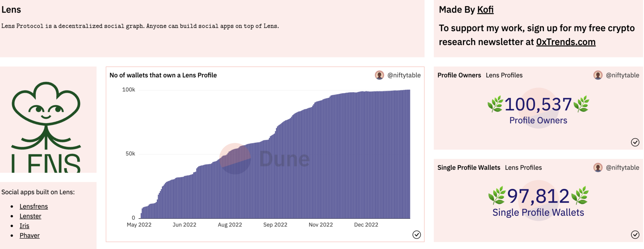Click the 'Lens' dashboard heading
Viewport: 644px width, 249px height.
pos(11,10)
